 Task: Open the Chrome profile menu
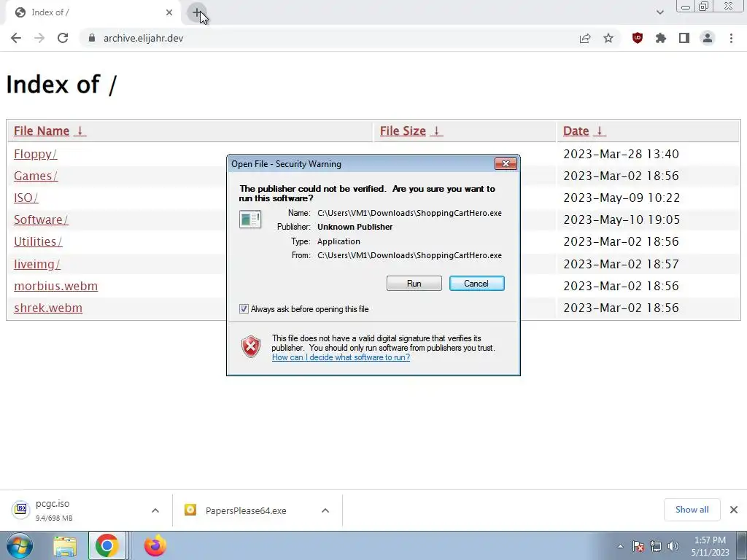(708, 38)
